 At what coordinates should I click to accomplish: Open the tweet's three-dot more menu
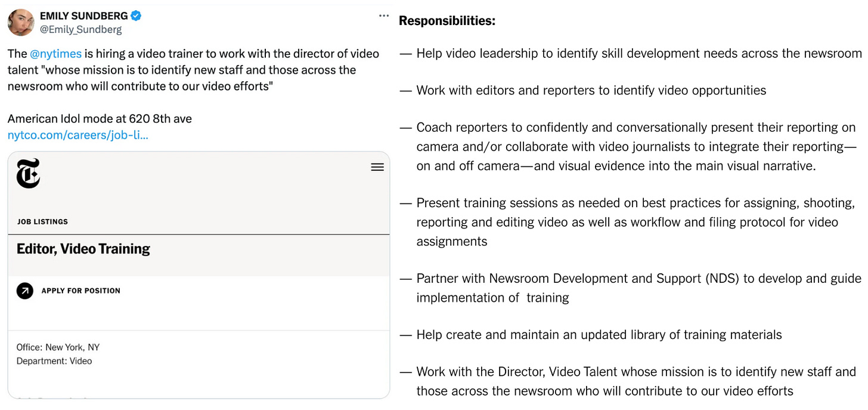[383, 16]
